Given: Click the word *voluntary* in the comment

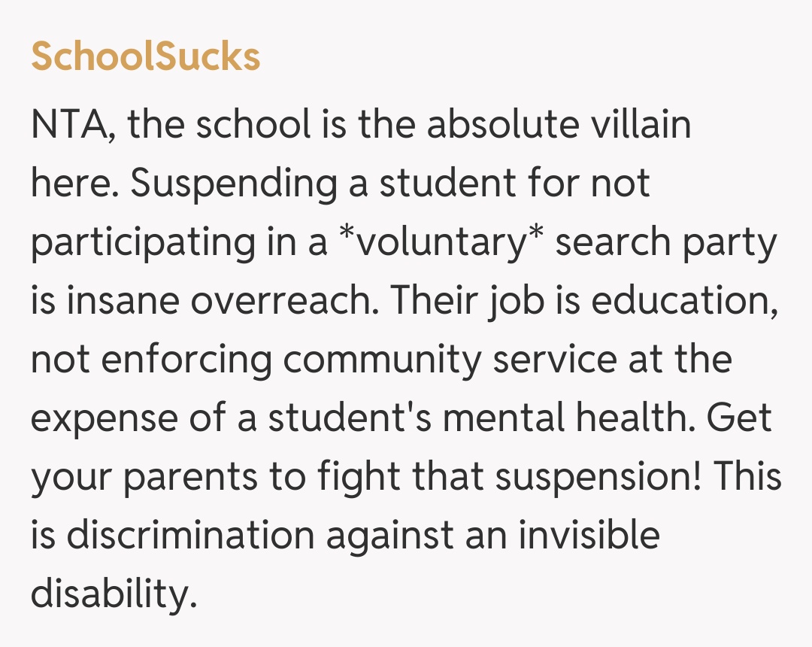Looking at the screenshot, I should [x=440, y=243].
